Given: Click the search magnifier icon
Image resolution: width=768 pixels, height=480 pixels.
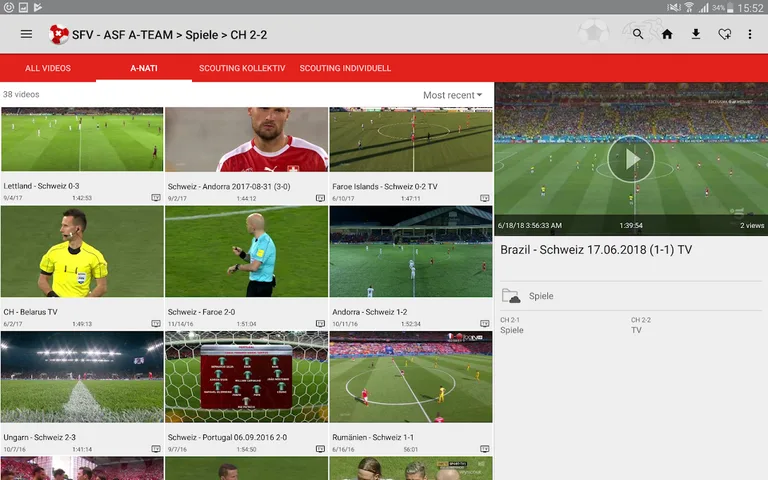Looking at the screenshot, I should [638, 34].
